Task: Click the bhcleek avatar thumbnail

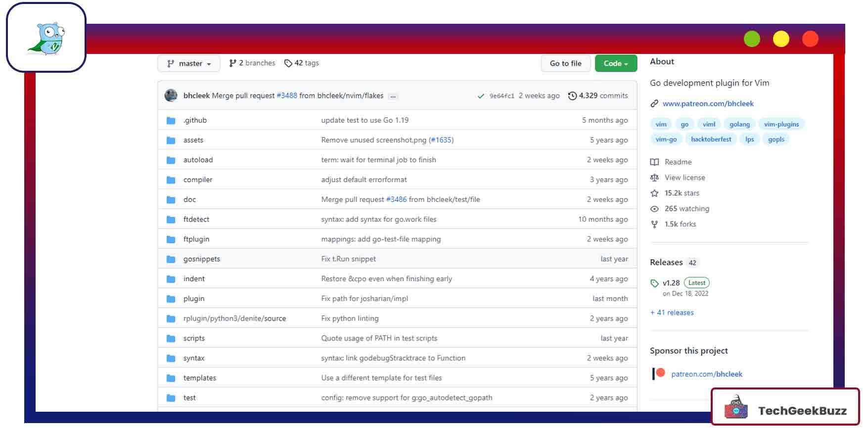Action: (x=171, y=96)
